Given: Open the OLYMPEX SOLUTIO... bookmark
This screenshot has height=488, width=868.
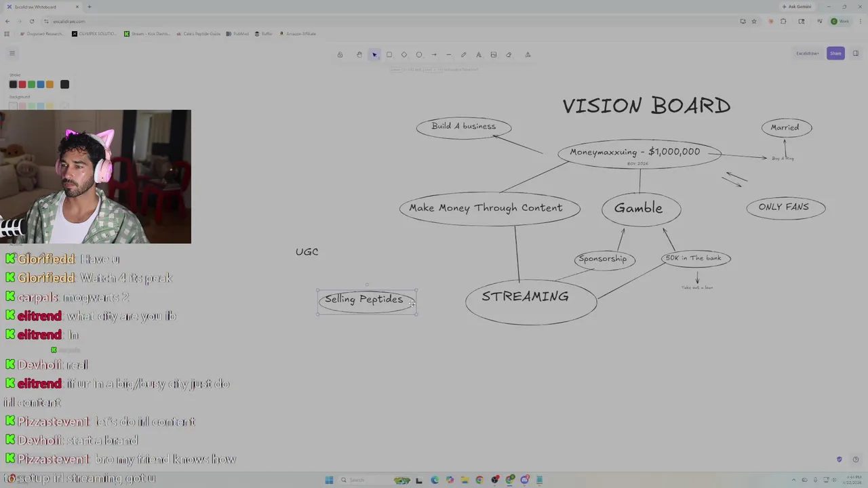Looking at the screenshot, I should click(94, 33).
